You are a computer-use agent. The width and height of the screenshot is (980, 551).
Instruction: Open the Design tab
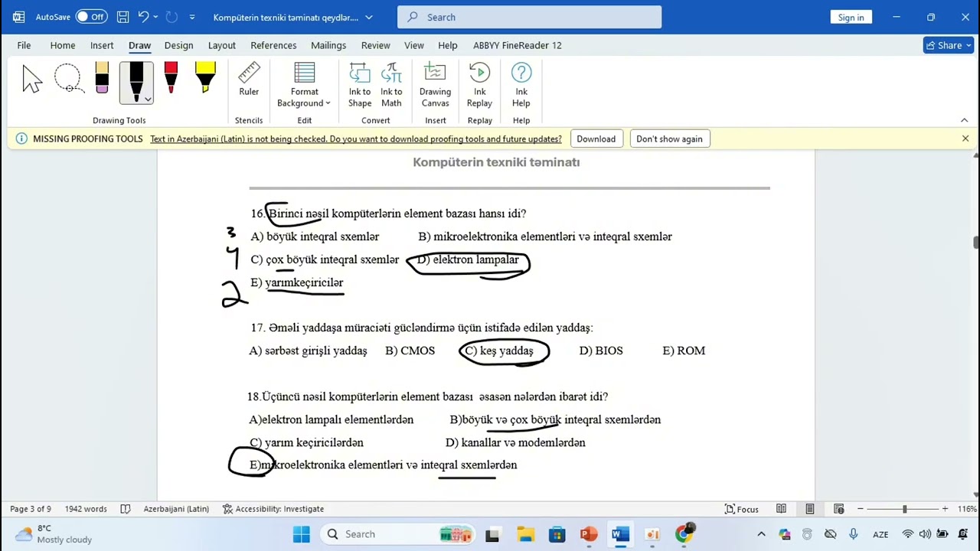pyautogui.click(x=178, y=45)
